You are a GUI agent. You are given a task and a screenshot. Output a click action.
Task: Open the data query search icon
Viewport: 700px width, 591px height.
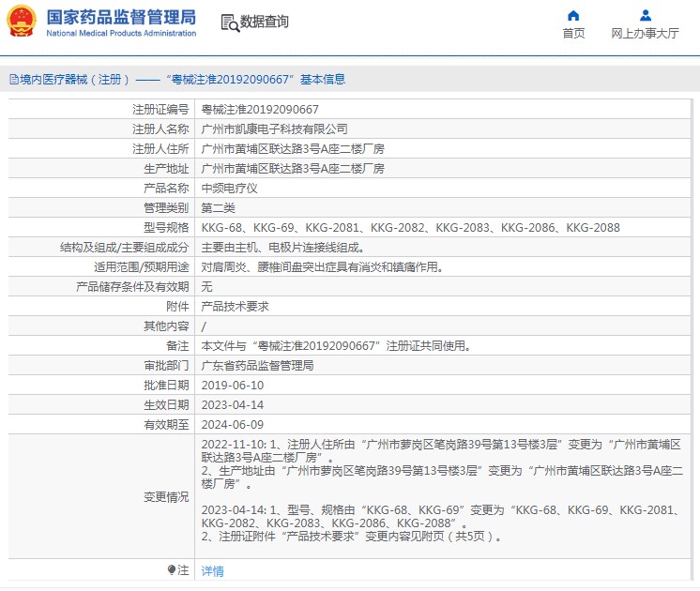tap(230, 23)
